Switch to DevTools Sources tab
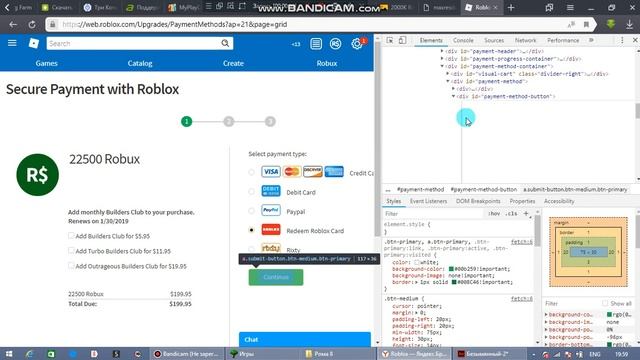This screenshot has height=360, width=640. click(x=494, y=40)
